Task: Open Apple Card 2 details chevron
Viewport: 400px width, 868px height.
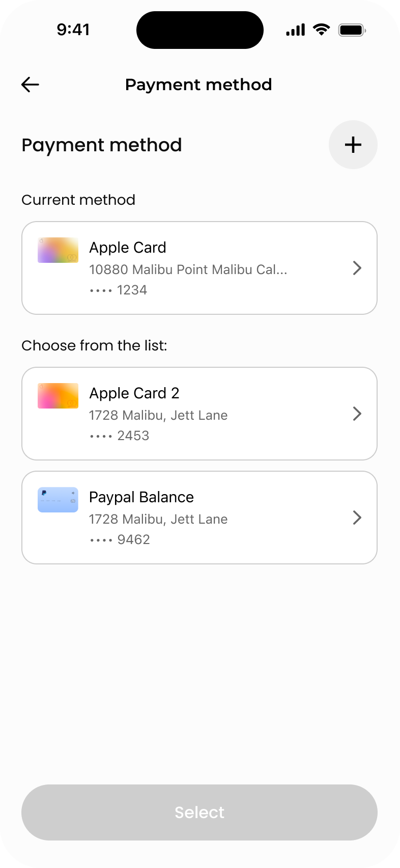Action: (x=357, y=414)
